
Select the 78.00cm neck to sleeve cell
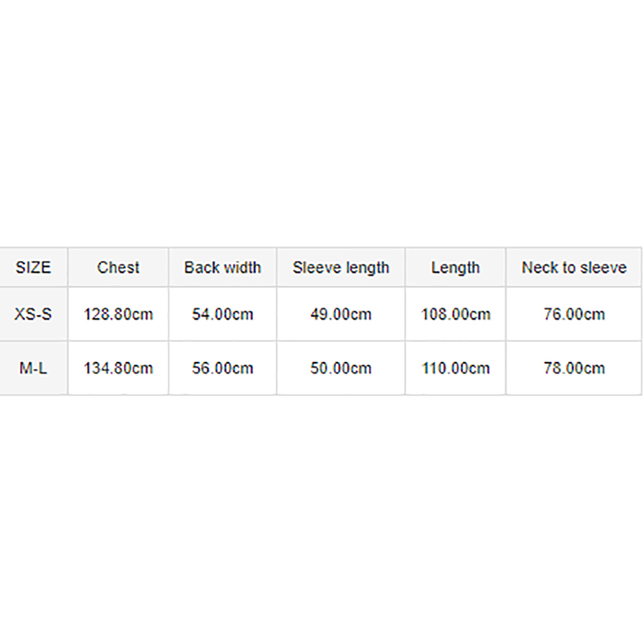(x=574, y=368)
